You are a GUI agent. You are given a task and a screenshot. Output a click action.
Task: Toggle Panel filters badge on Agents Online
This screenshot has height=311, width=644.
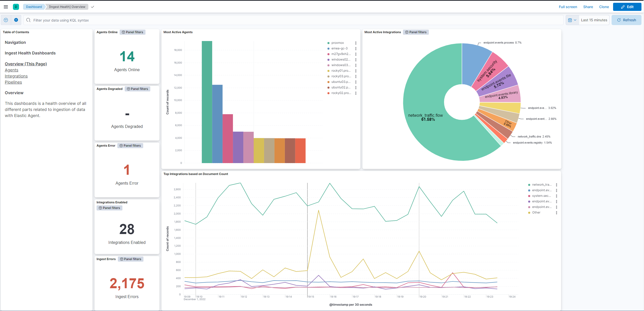(132, 32)
